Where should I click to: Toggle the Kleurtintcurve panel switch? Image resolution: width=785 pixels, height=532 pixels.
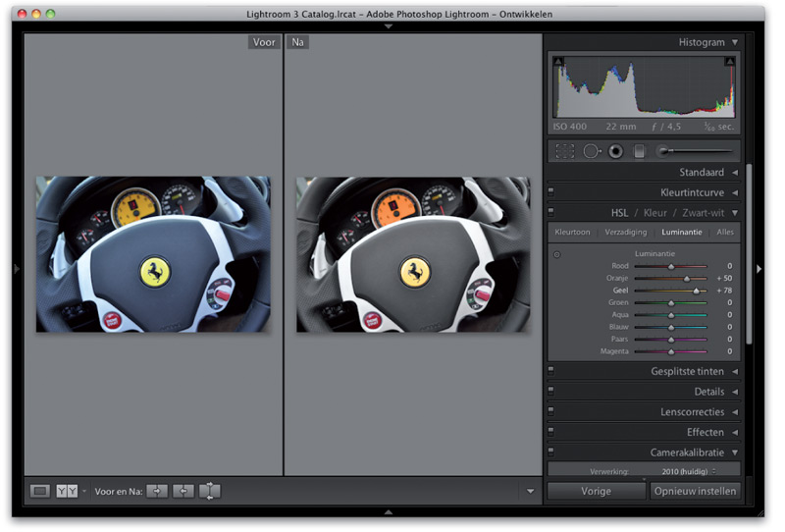[x=551, y=190]
